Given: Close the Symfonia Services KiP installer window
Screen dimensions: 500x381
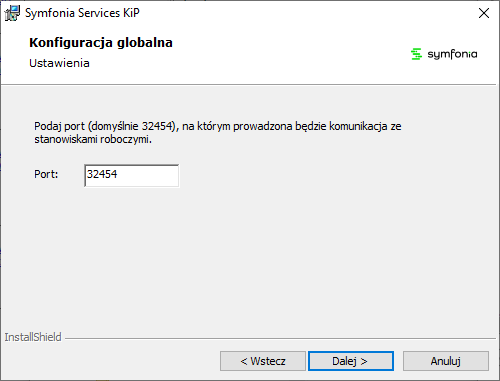Looking at the screenshot, I should (484, 13).
